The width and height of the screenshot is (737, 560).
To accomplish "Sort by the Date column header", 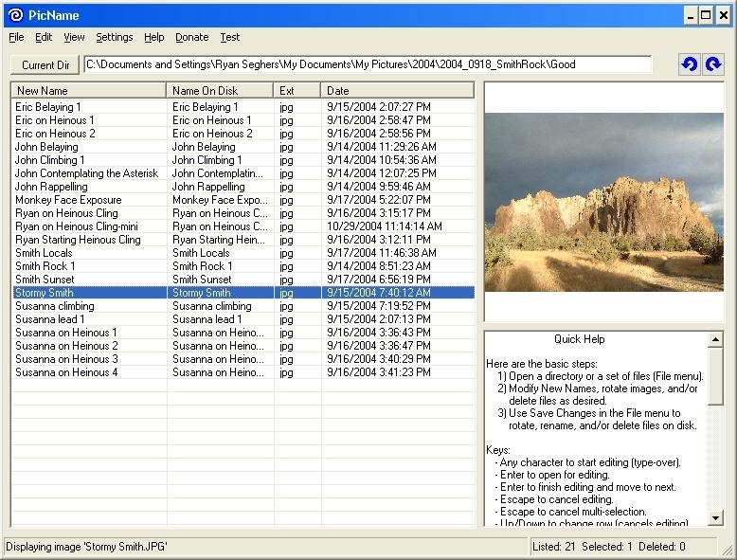I will click(x=398, y=90).
